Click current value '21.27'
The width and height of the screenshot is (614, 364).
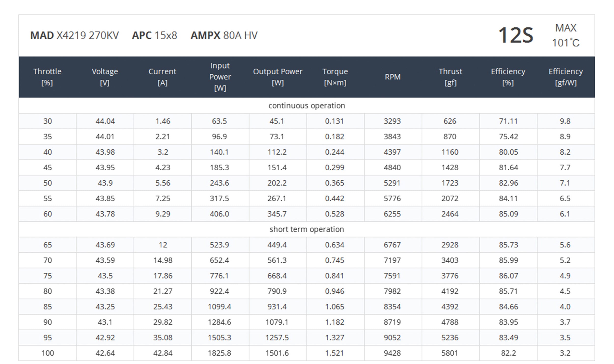point(163,291)
